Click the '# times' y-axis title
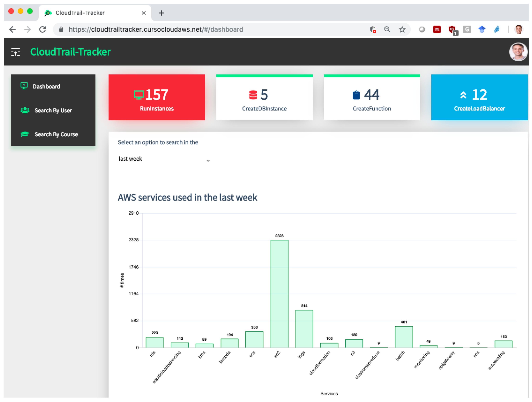Image resolution: width=532 pixels, height=402 pixels. 122,280
